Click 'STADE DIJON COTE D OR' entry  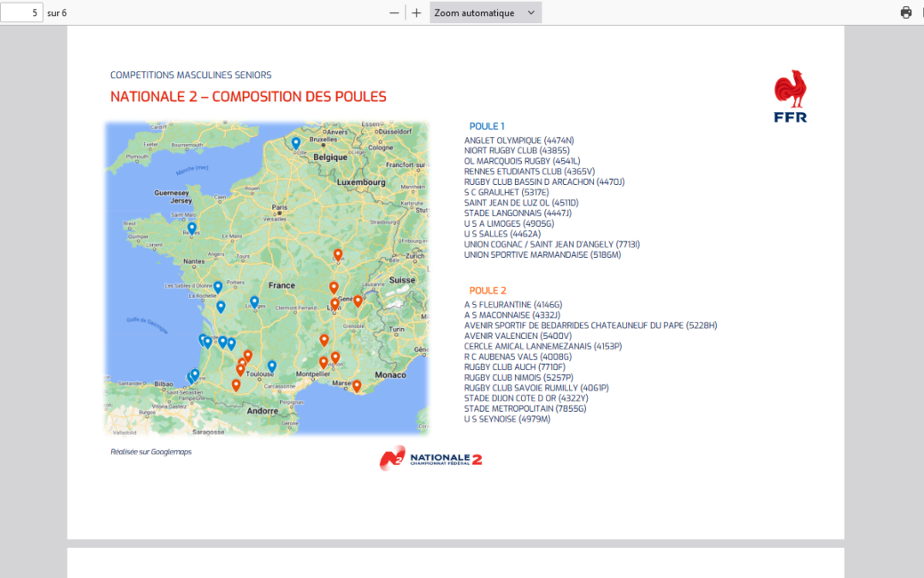526,398
